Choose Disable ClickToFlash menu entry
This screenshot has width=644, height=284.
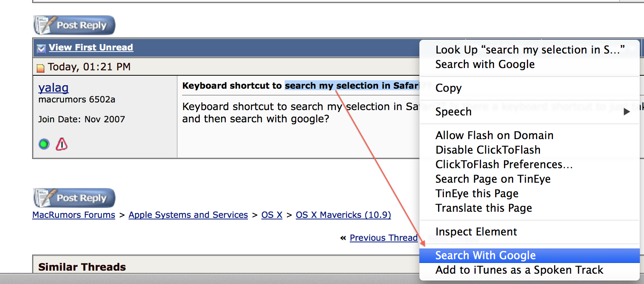[530, 150]
